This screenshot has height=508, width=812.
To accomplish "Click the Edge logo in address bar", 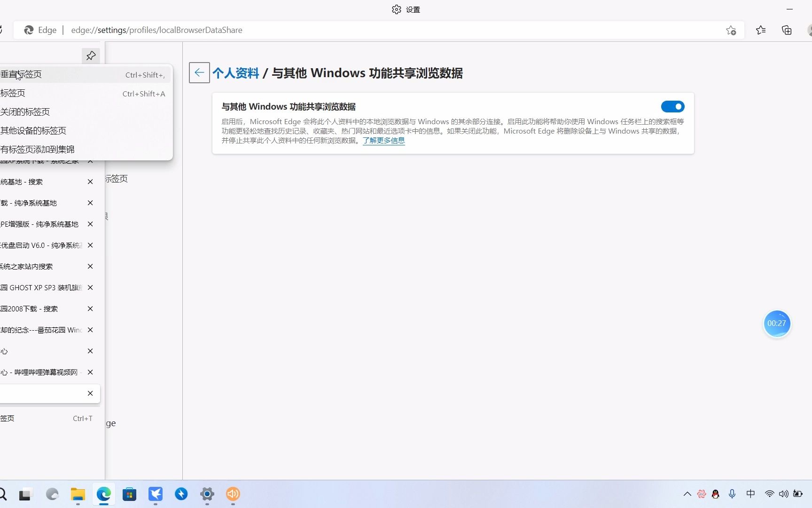I will [x=29, y=30].
